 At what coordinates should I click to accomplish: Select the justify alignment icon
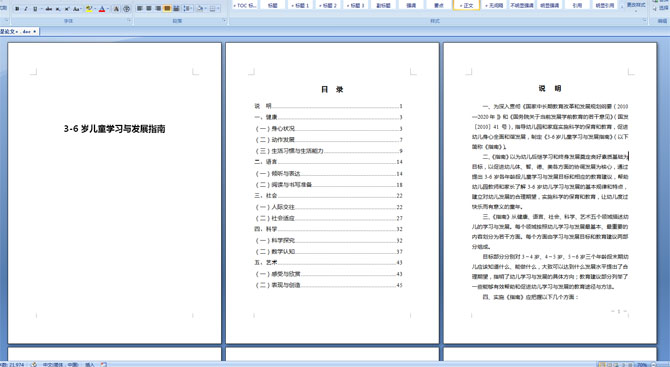[167, 9]
